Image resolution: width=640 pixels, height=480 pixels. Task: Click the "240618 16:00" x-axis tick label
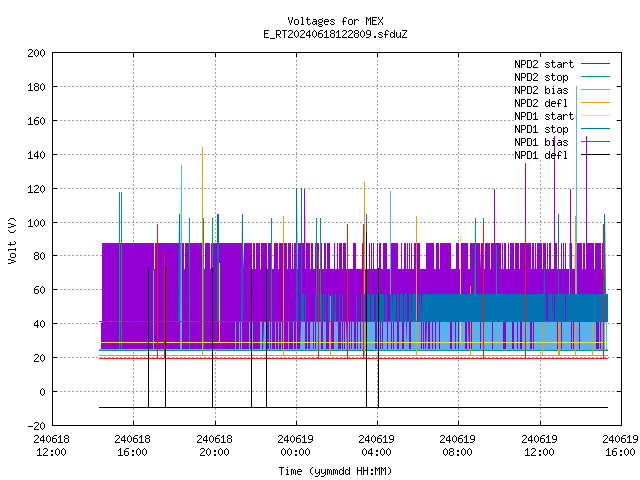click(133, 446)
